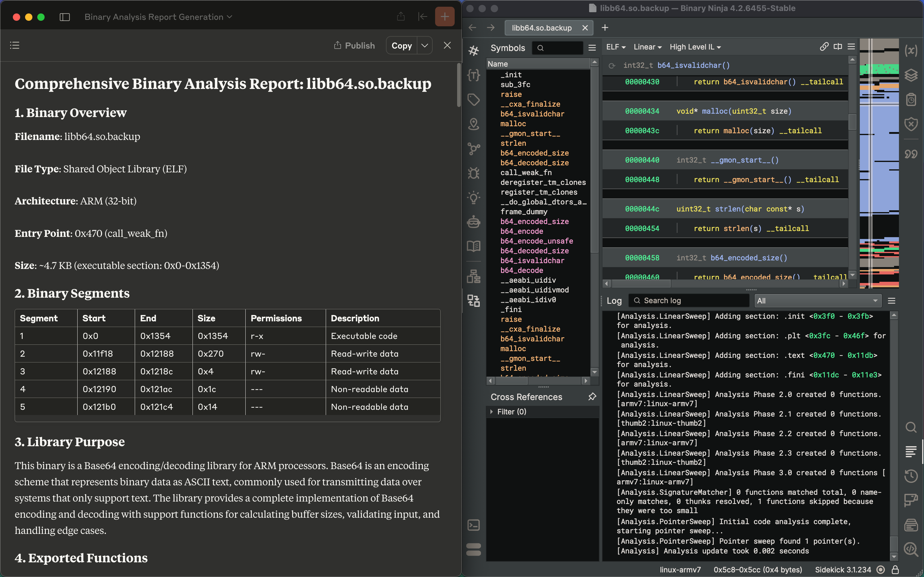Open the High Level IL dropdown
Viewport: 924px width, 577px height.
[695, 47]
